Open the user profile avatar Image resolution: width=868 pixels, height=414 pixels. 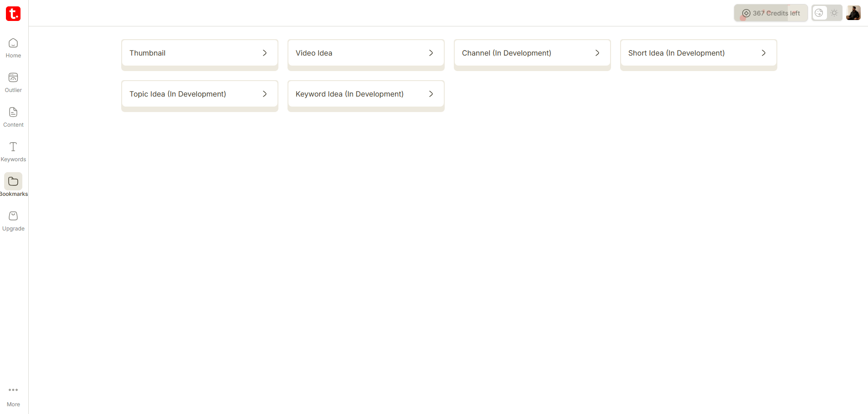(x=853, y=13)
